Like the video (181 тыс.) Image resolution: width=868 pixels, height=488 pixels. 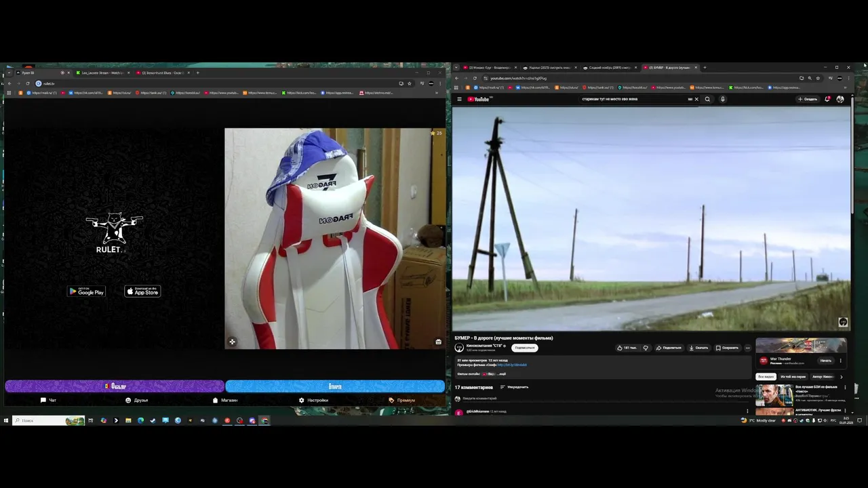pos(627,348)
